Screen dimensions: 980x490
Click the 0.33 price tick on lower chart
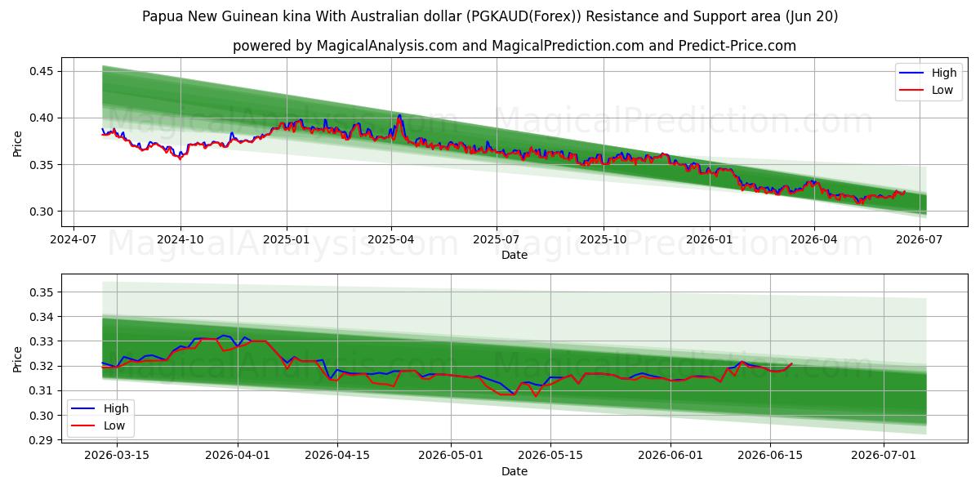click(x=42, y=341)
